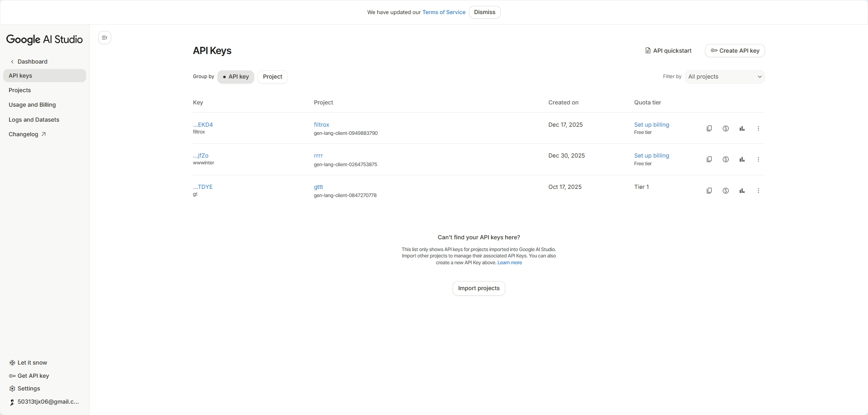Screen dimensions: 868x415
Task: Copy the ...jfZo API key
Action: [x=709, y=159]
